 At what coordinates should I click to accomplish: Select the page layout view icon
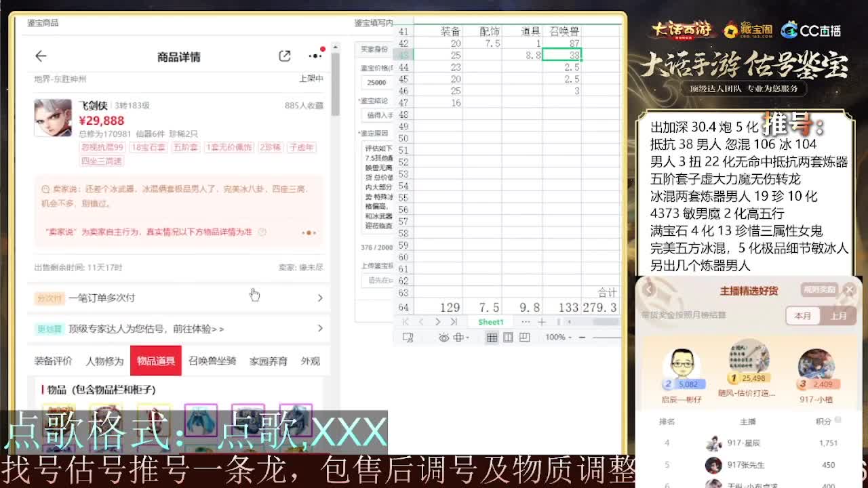tap(509, 338)
